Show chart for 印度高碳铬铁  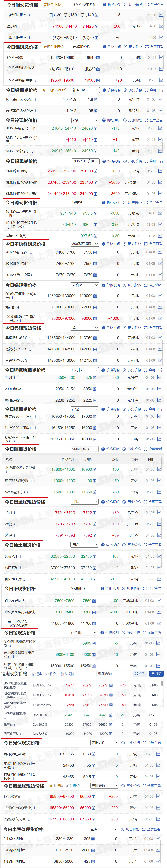(x=159, y=600)
